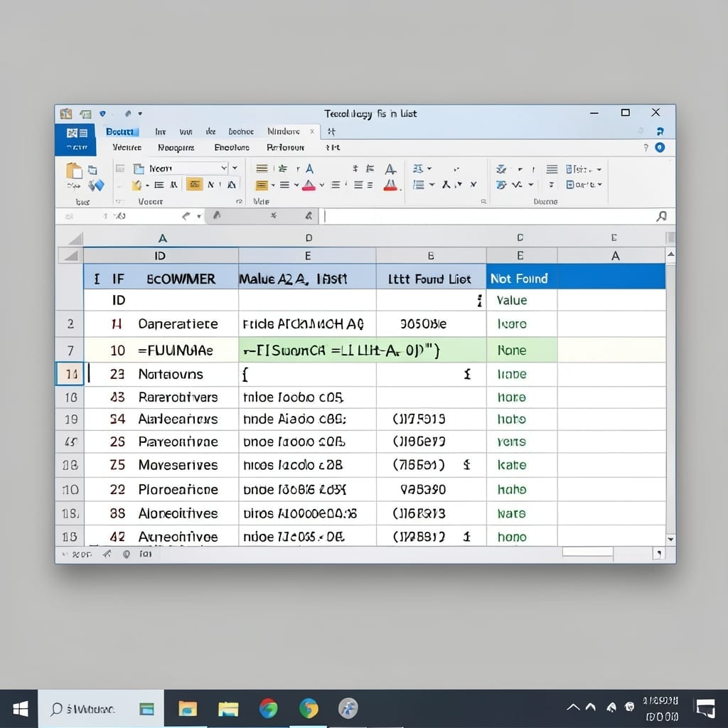The width and height of the screenshot is (728, 728).
Task: Toggle the highlighted orange alignment button
Action: (195, 184)
